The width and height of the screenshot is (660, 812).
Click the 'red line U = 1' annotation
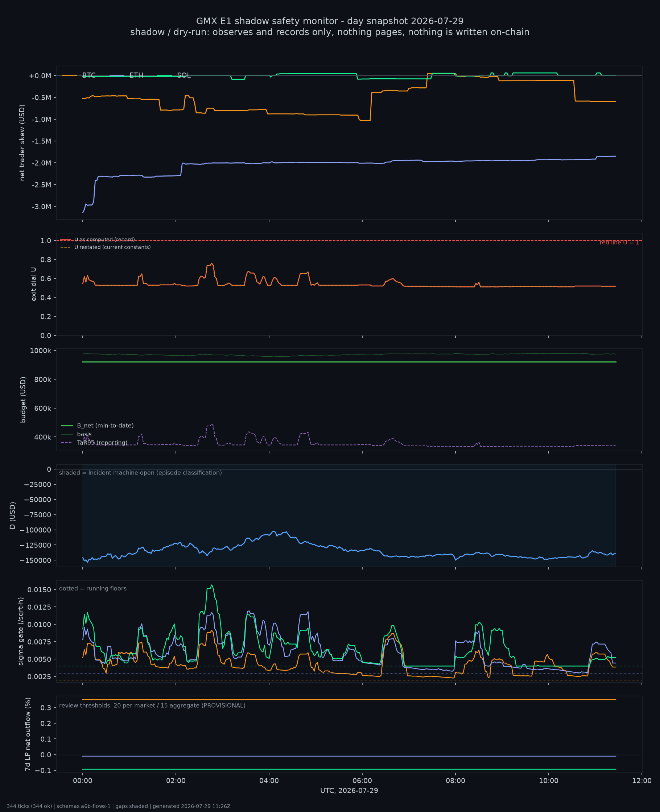coord(619,243)
